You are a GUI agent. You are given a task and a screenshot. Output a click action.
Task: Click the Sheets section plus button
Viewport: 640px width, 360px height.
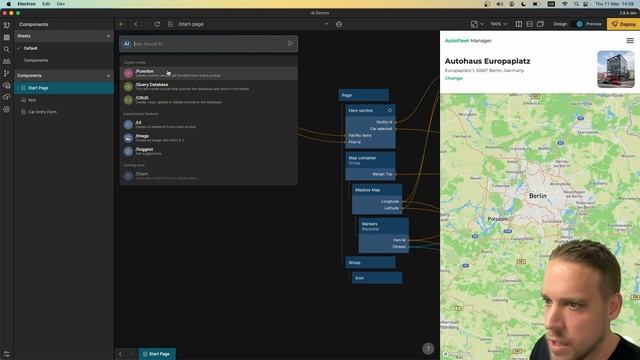click(108, 36)
